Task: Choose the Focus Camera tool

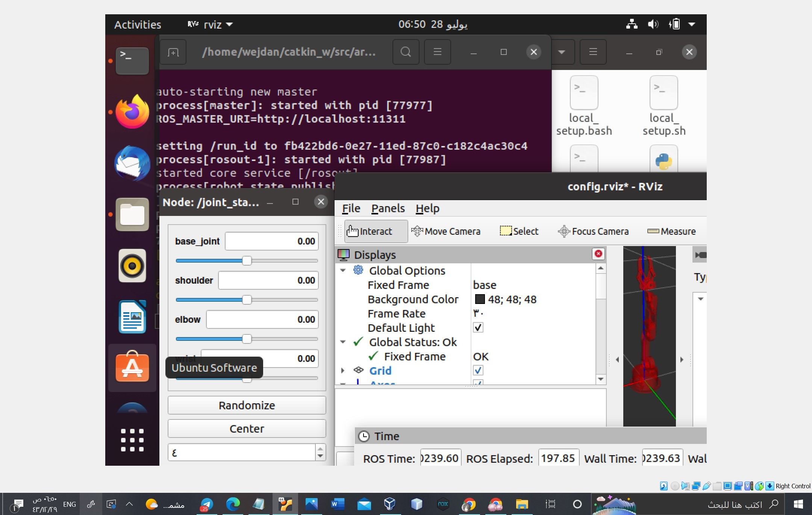Action: [593, 231]
